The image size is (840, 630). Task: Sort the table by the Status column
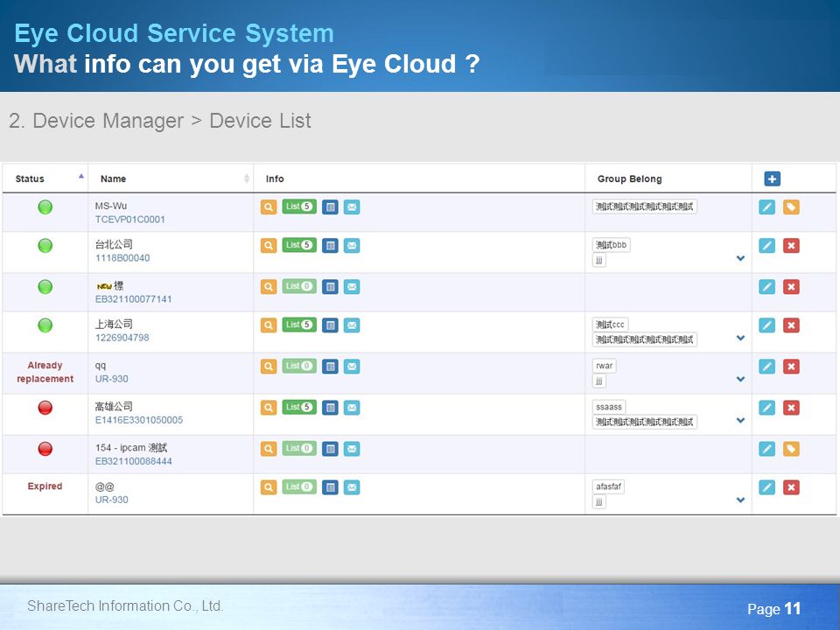click(45, 178)
